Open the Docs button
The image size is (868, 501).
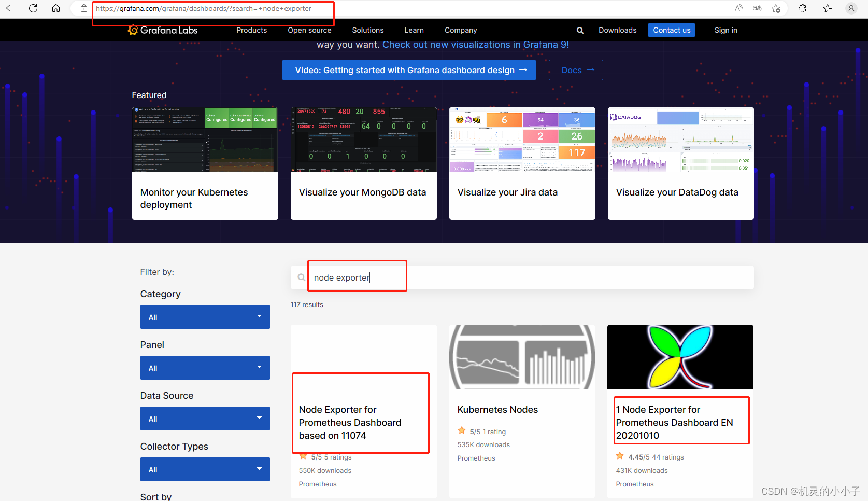(576, 70)
